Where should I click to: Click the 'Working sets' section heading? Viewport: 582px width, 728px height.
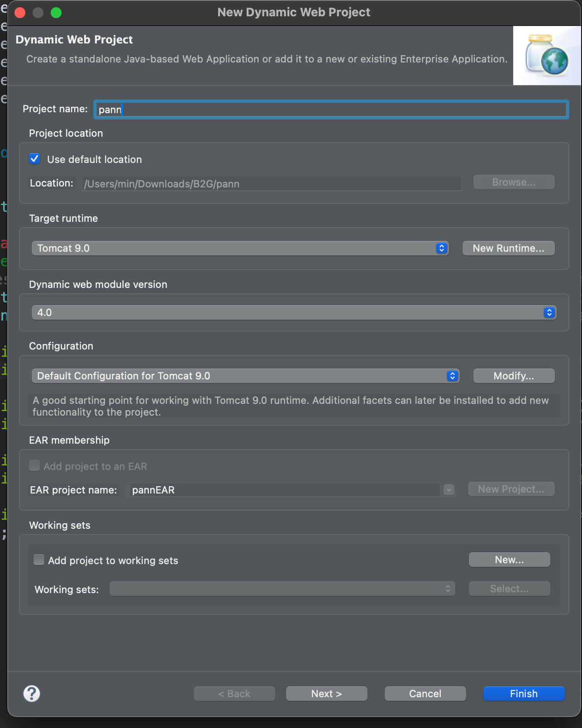[60, 525]
